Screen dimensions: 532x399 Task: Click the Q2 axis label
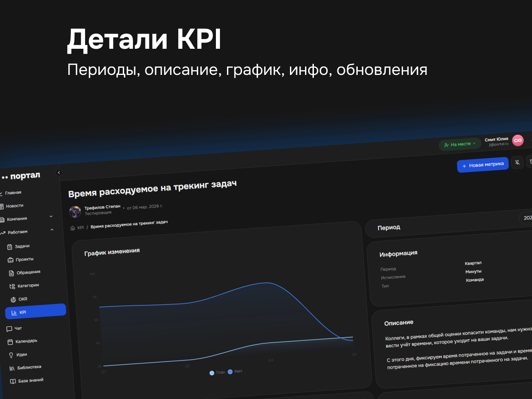pos(187,366)
